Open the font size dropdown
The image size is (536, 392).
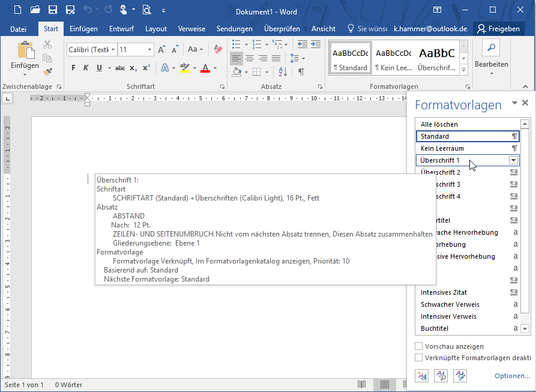pos(149,50)
